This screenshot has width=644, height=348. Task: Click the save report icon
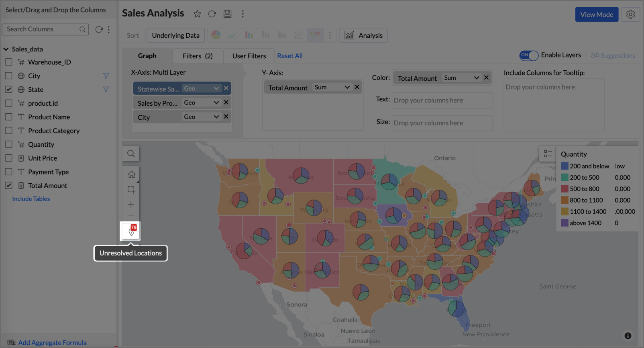(x=227, y=14)
